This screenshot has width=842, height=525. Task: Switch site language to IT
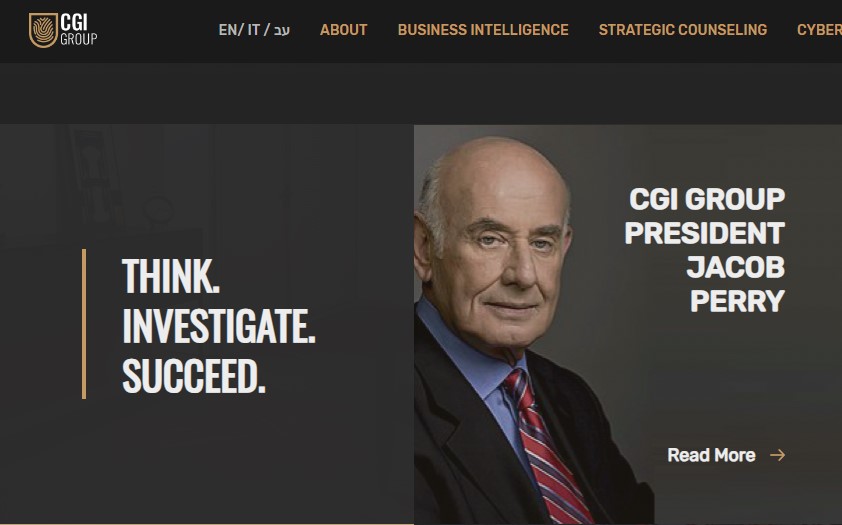point(254,30)
